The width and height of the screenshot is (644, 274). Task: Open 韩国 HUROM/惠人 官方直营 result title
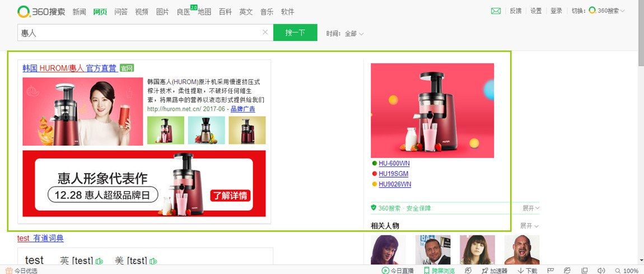(x=70, y=68)
